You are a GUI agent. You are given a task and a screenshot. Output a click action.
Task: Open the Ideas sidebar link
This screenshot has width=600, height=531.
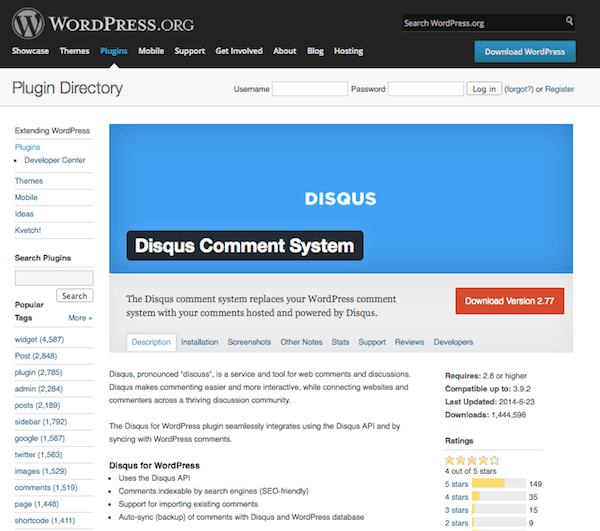pyautogui.click(x=24, y=213)
